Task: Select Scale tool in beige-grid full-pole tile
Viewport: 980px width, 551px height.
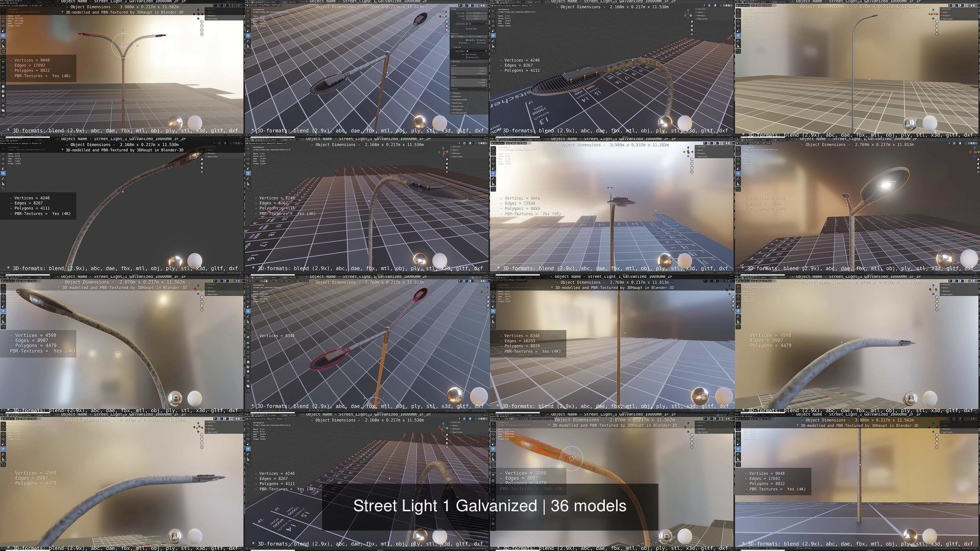Action: pos(738,31)
